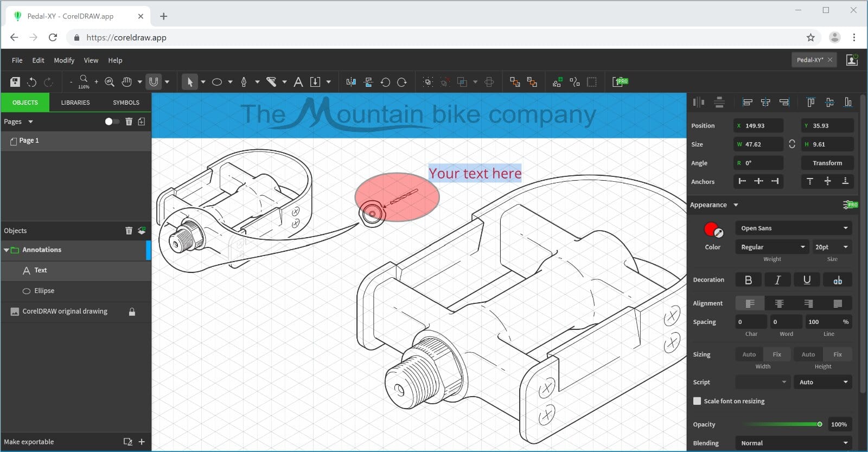Click the X position input field
Image resolution: width=868 pixels, height=452 pixels.
[x=759, y=126]
